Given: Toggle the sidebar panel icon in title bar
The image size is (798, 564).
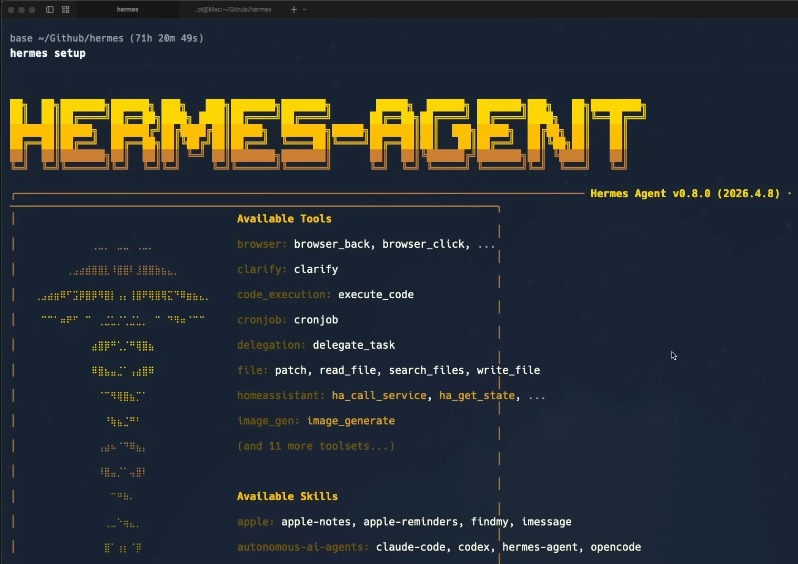Looking at the screenshot, I should (x=50, y=9).
